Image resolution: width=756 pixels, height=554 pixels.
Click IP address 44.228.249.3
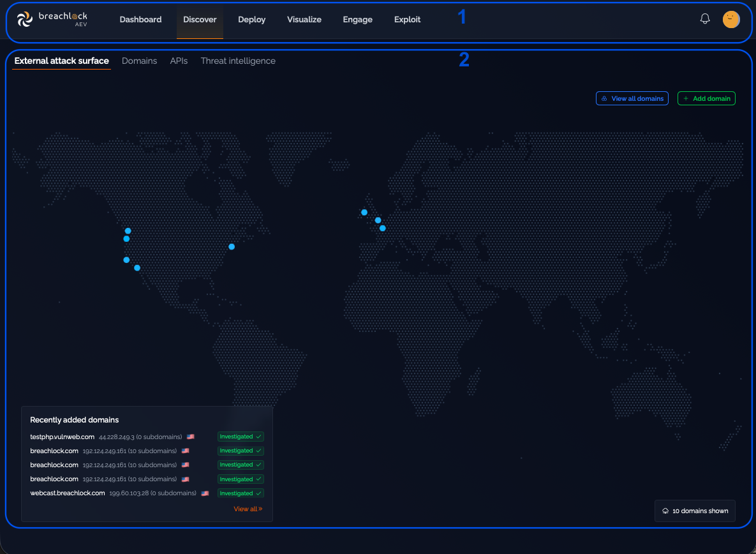(x=116, y=437)
